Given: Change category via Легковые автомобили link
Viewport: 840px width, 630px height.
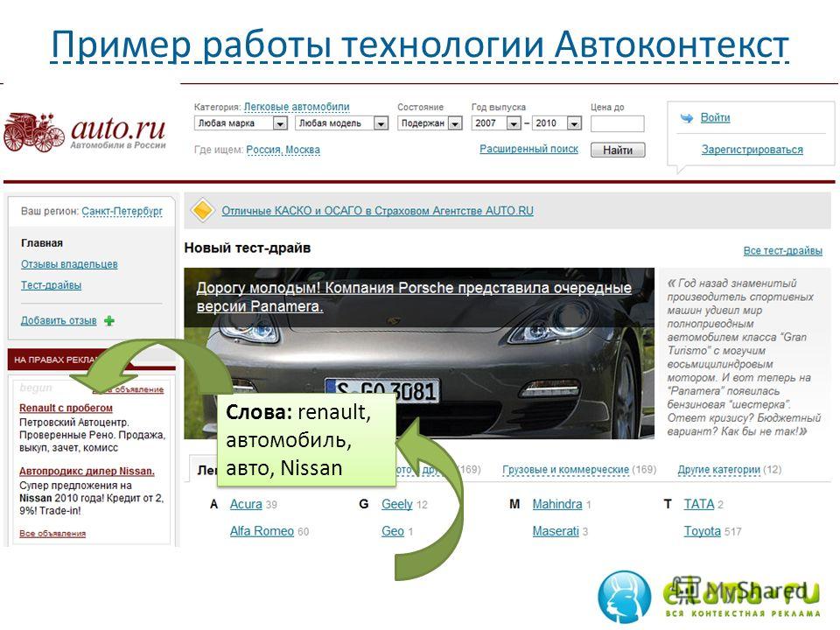Looking at the screenshot, I should (x=297, y=107).
